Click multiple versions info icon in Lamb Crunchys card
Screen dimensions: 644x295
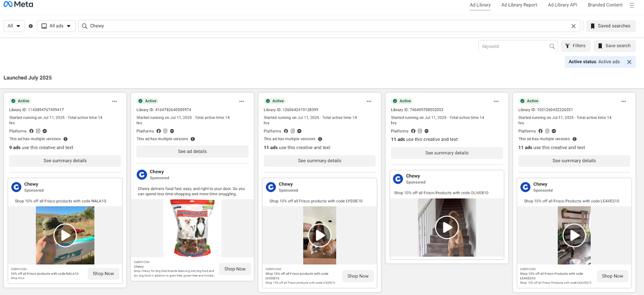pyautogui.click(x=193, y=139)
